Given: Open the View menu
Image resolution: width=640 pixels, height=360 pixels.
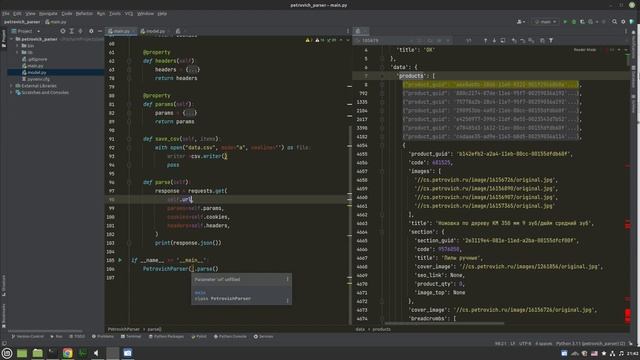Looking at the screenshot, I should click(x=30, y=13).
